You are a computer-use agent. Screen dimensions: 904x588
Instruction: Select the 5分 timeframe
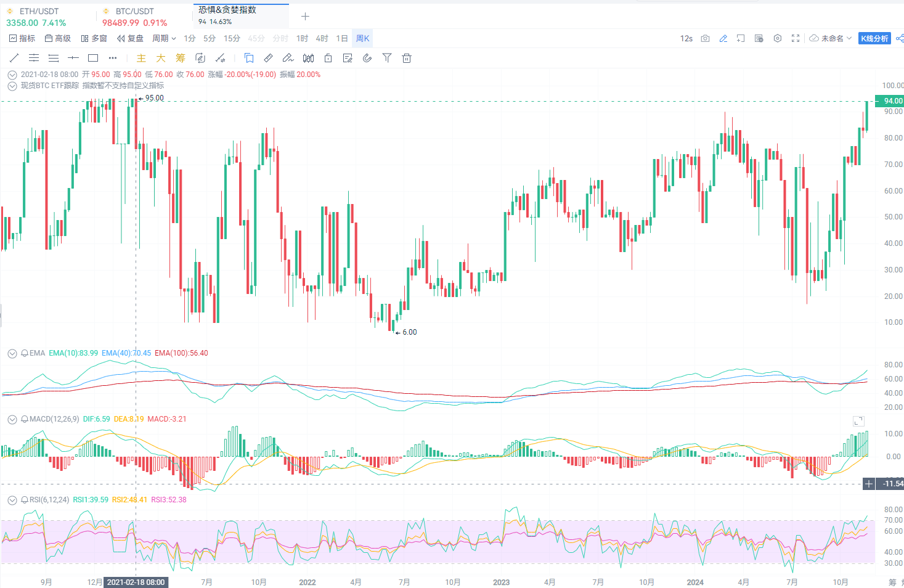[210, 38]
